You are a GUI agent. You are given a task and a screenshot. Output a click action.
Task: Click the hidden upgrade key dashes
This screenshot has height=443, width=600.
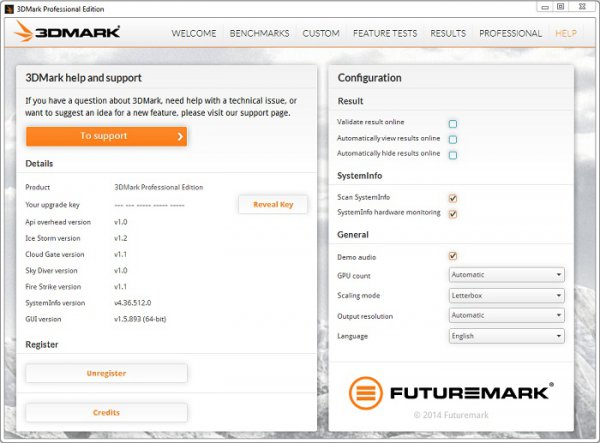point(150,205)
